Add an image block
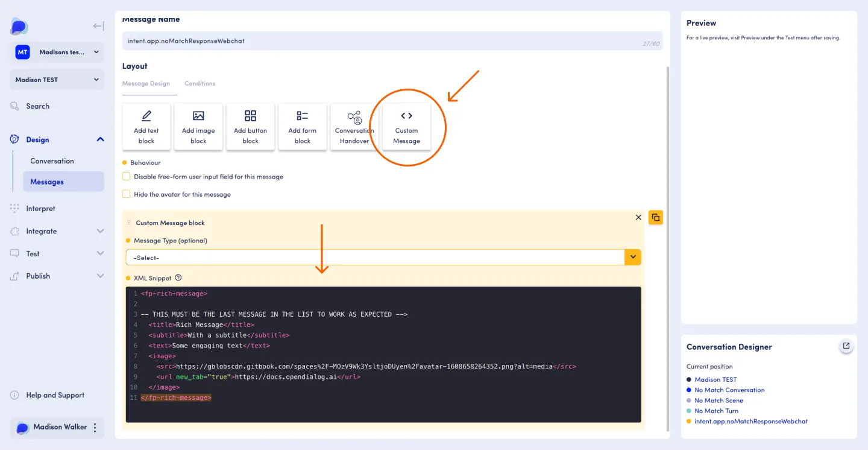The width and height of the screenshot is (868, 450). point(198,126)
